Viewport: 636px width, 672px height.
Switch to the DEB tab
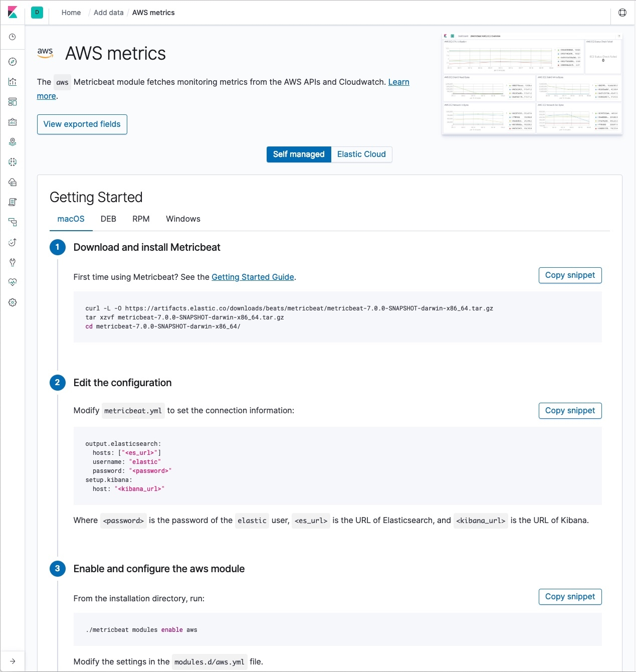[x=108, y=219]
